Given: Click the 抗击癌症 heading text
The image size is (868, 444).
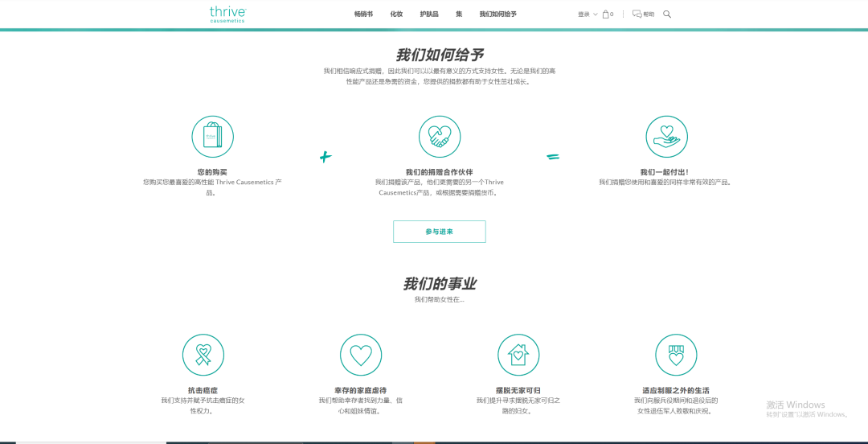Looking at the screenshot, I should point(203,390).
